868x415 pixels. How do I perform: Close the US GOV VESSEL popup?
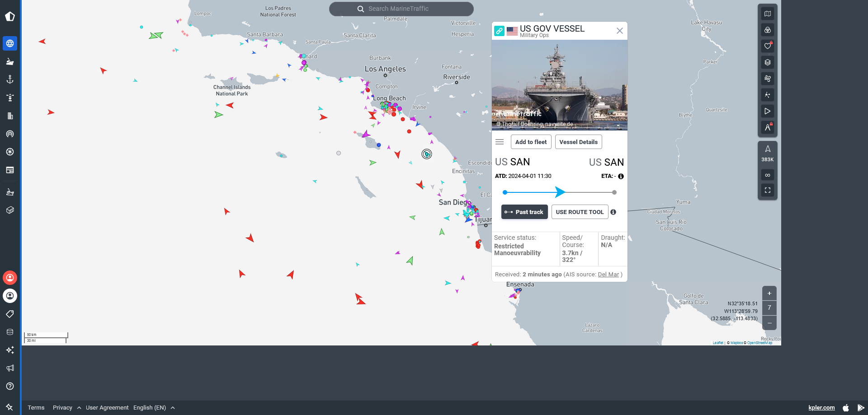coord(620,31)
